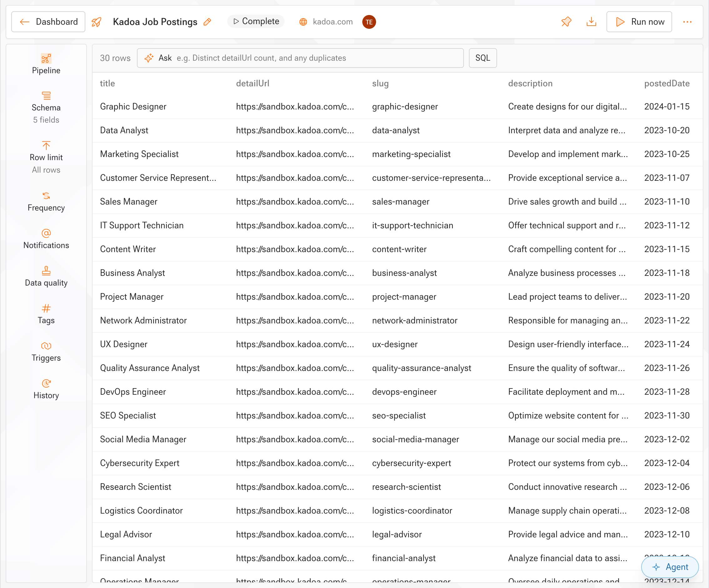
Task: Click the content-writer slug cell
Action: [x=399, y=249]
